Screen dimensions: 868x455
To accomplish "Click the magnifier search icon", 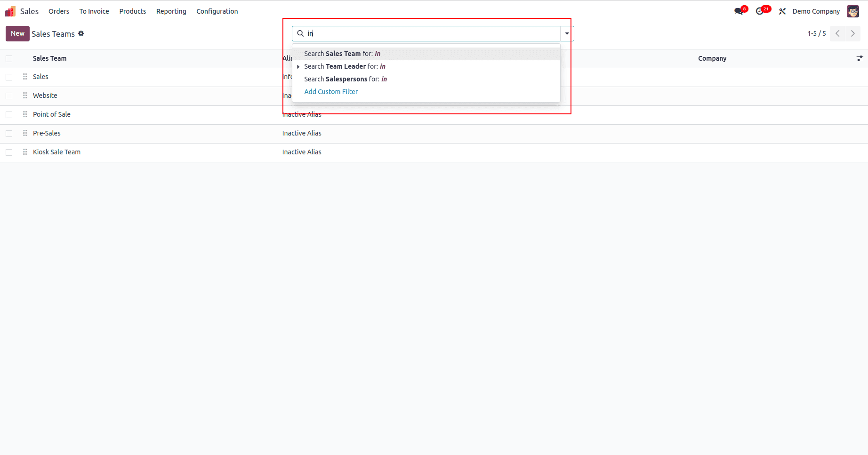I will pyautogui.click(x=300, y=33).
